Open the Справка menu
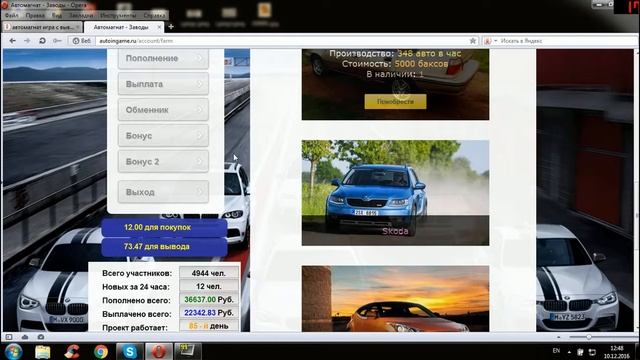Image resolution: width=640 pixels, height=360 pixels. (154, 15)
